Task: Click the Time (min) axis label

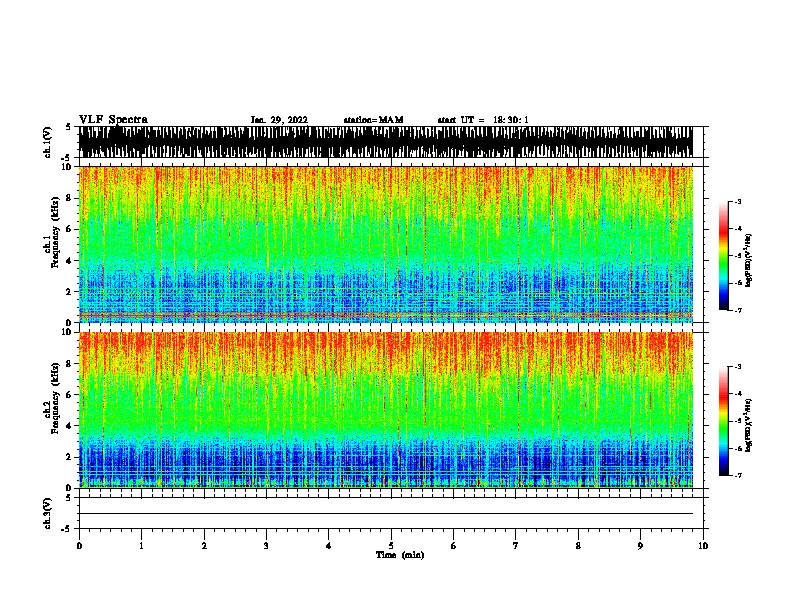Action: tap(400, 555)
